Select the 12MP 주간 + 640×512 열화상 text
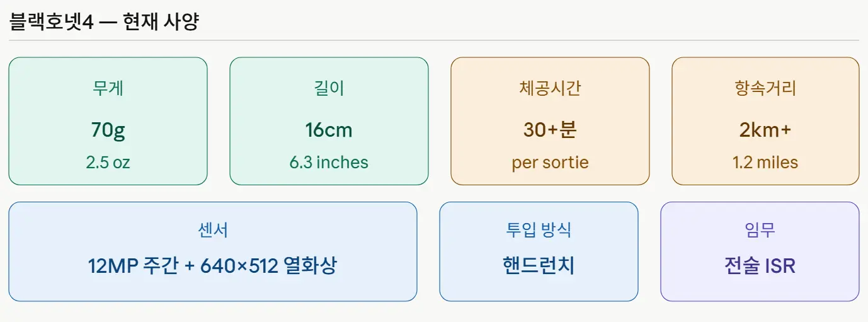The height and width of the screenshot is (322, 868). pos(213,266)
